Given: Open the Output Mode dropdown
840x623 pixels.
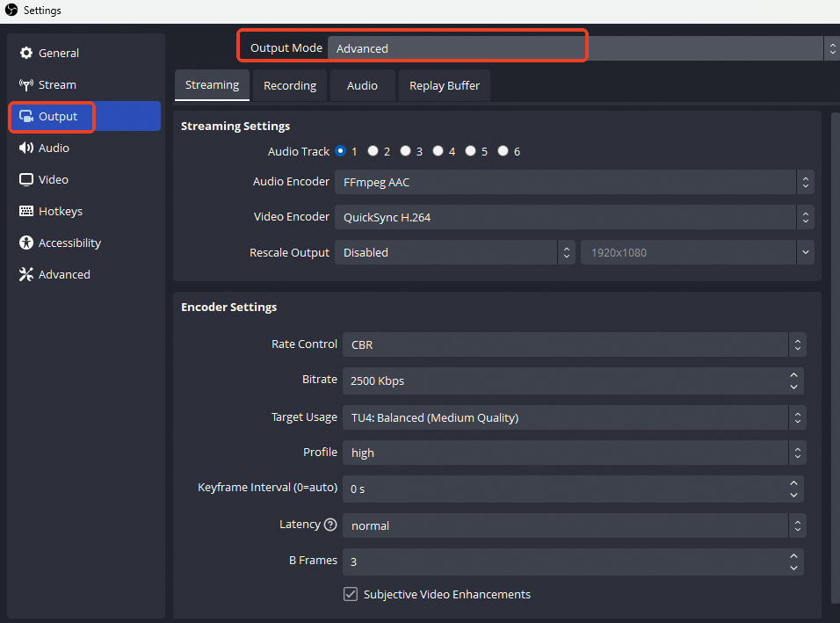Looking at the screenshot, I should 583,48.
